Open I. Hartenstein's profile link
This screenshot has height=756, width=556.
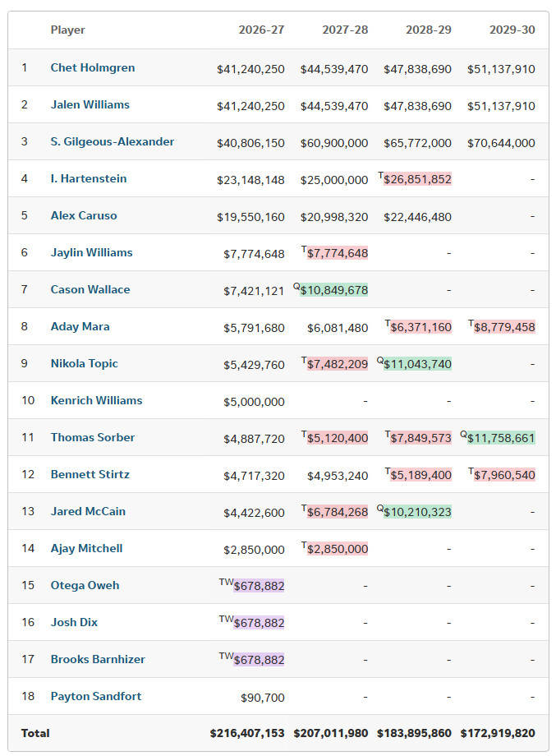click(89, 178)
